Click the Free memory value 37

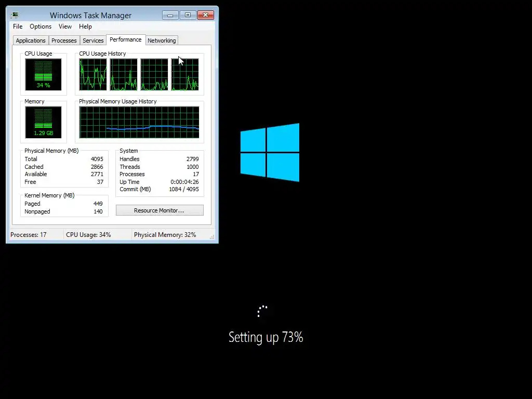tap(100, 182)
